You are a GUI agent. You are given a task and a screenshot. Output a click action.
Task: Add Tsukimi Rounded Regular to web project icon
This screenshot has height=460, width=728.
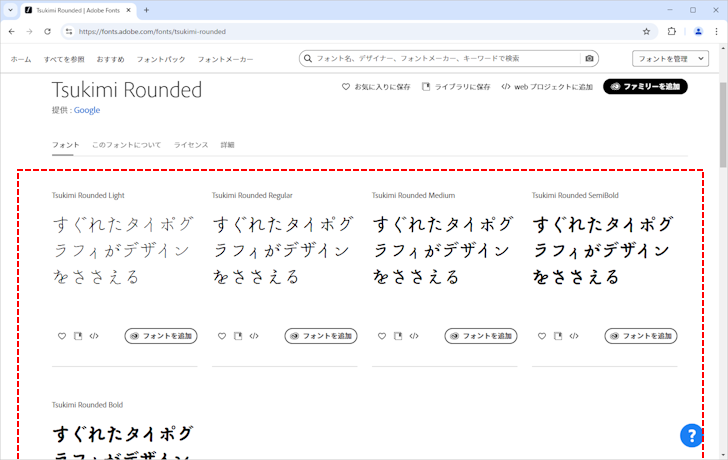pos(254,336)
